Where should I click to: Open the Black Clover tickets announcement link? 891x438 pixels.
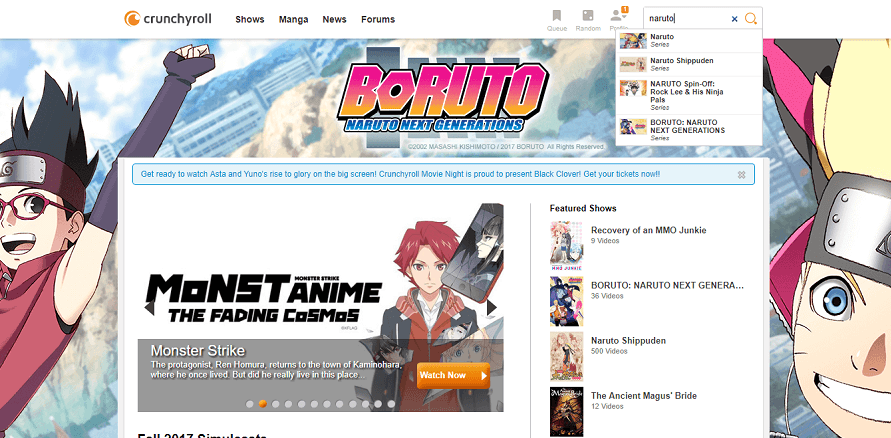click(400, 174)
